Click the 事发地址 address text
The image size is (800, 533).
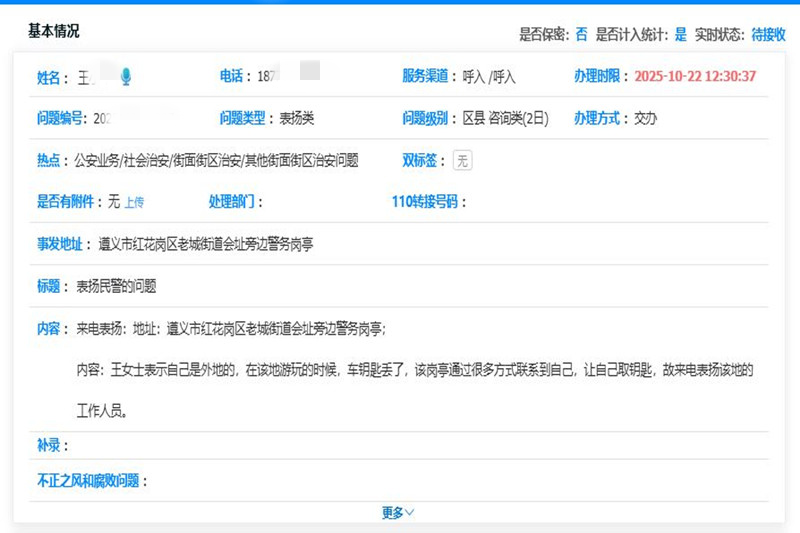coord(206,244)
